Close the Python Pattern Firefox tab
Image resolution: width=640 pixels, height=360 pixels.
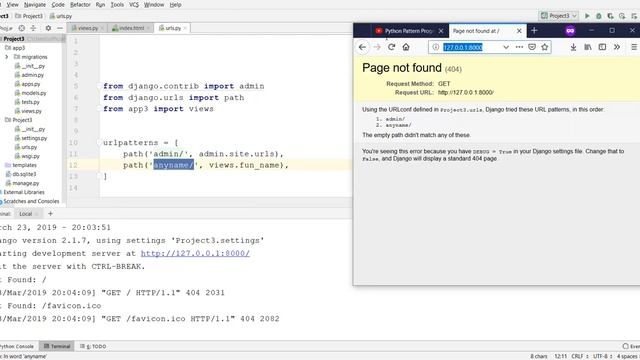tap(441, 31)
